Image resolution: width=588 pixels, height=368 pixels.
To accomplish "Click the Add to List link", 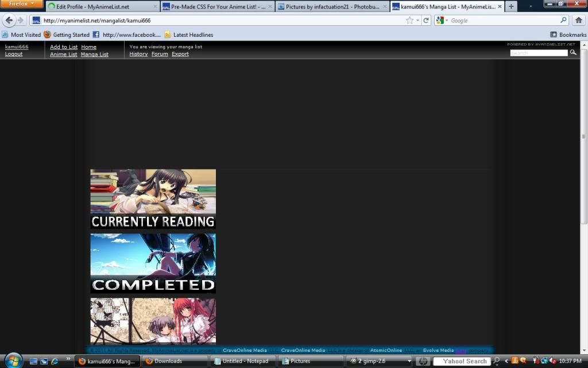I will pyautogui.click(x=64, y=47).
